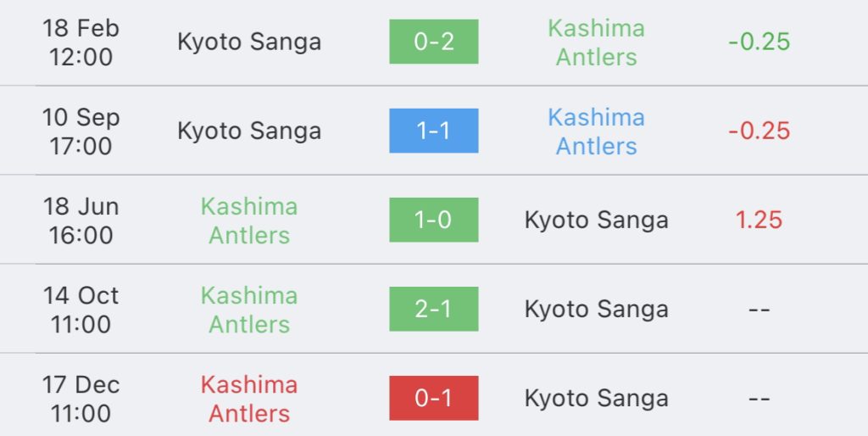Select red Kashima Antlers team name

[x=249, y=400]
